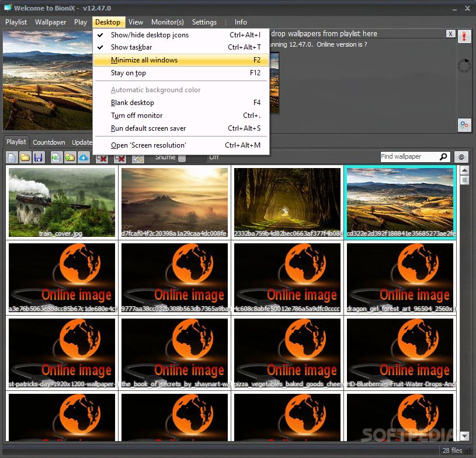Viewport: 476px width, 458px height.
Task: Open the Wallpaper menu
Action: click(50, 22)
